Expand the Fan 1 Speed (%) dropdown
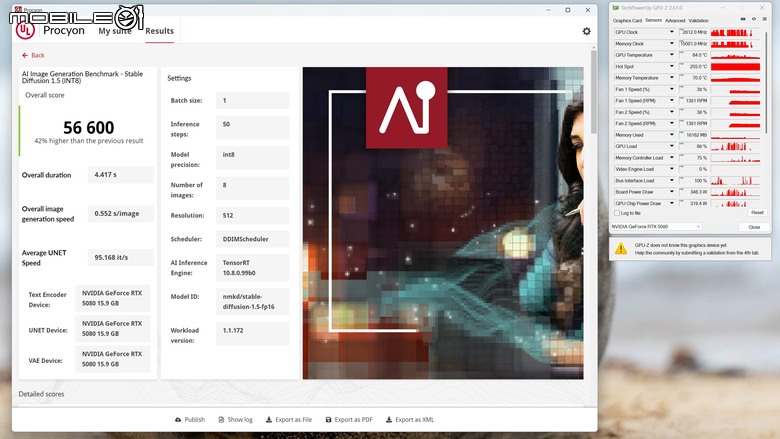This screenshot has height=439, width=780. pyautogui.click(x=672, y=89)
